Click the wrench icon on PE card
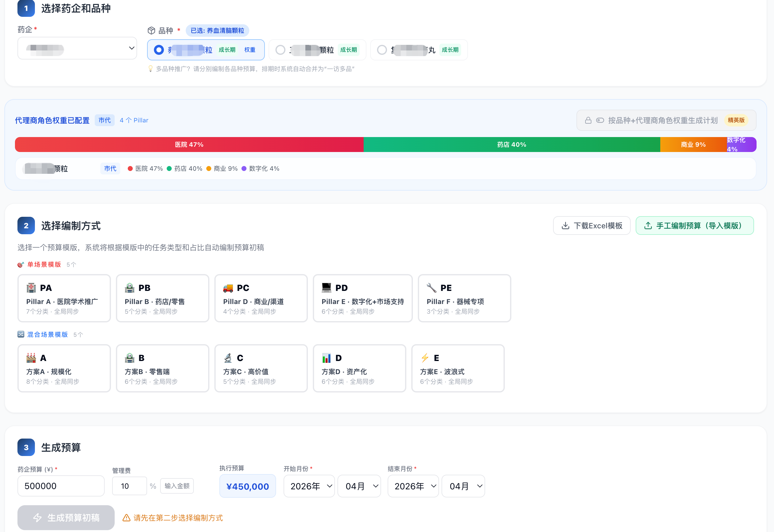 [x=431, y=287]
